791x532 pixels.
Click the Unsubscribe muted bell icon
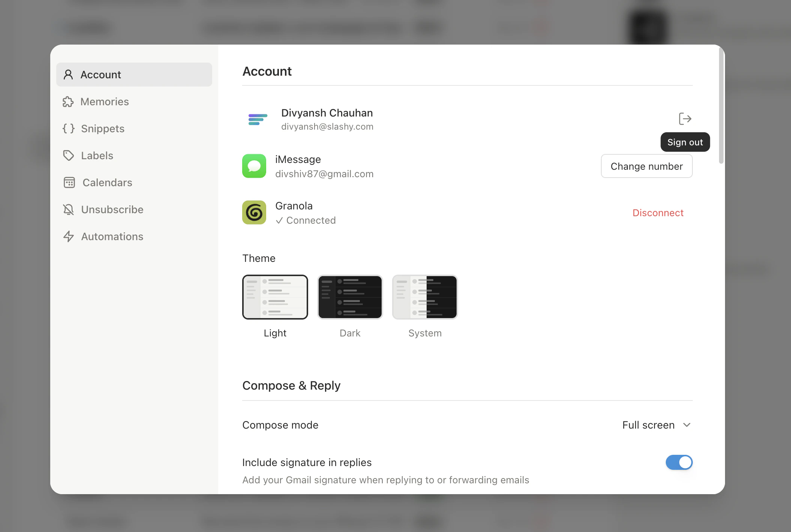[69, 209]
